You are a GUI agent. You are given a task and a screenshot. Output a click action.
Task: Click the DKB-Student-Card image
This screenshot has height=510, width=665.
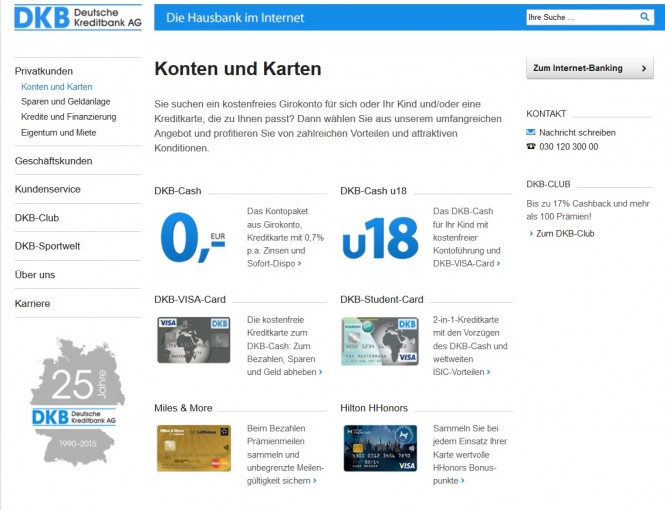(x=380, y=341)
